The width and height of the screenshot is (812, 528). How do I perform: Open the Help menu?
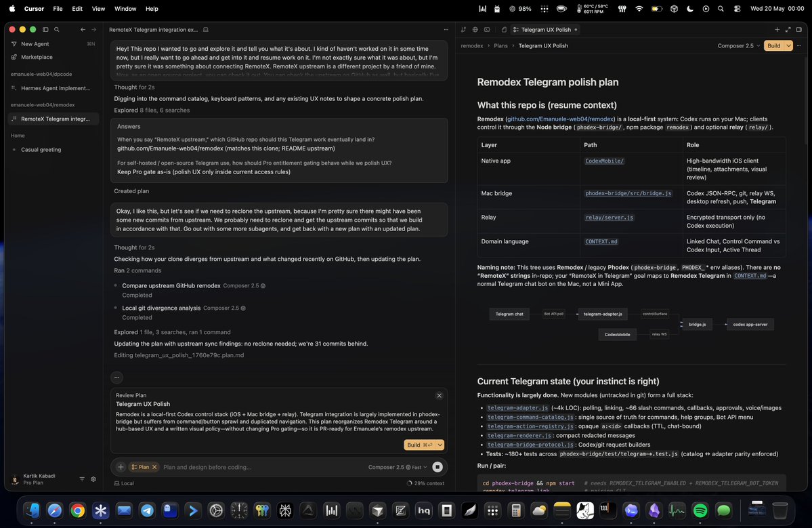[x=152, y=9]
